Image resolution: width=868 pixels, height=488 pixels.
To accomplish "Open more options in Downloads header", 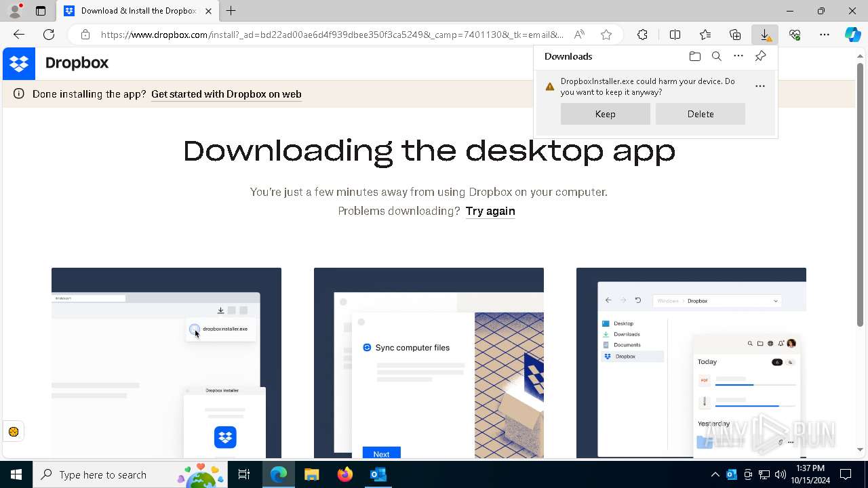I will point(738,56).
